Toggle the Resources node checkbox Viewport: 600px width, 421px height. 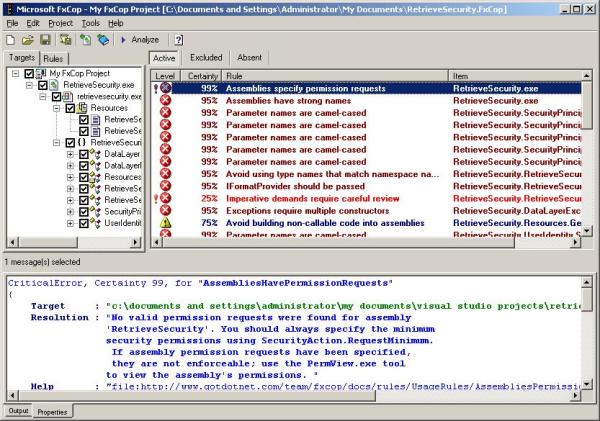coord(70,108)
